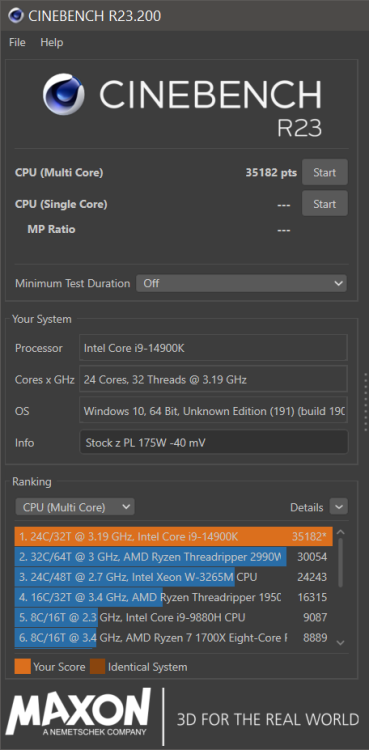This screenshot has height=750, width=369.
Task: Start the CPU Multi Core test
Action: pos(324,172)
